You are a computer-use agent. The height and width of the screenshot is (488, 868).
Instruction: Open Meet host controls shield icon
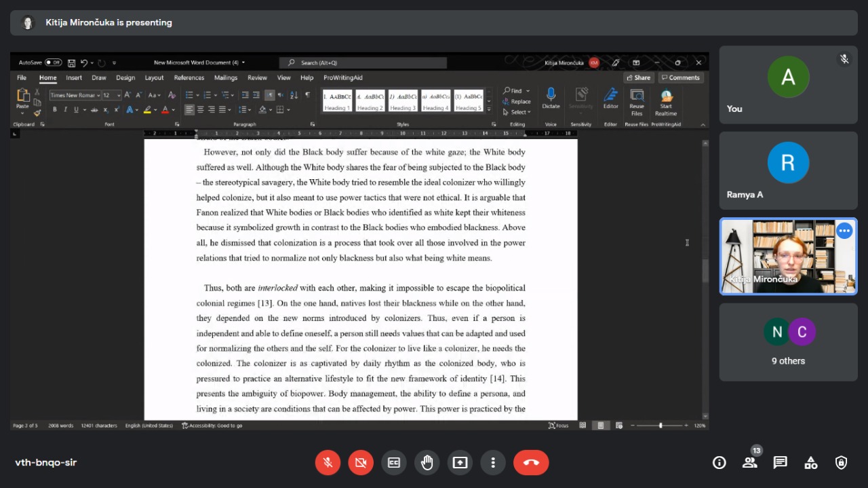pos(841,462)
